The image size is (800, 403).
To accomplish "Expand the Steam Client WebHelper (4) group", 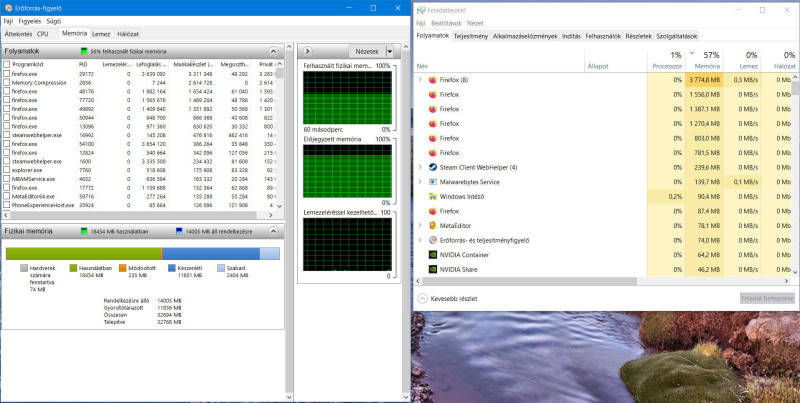I will [420, 167].
